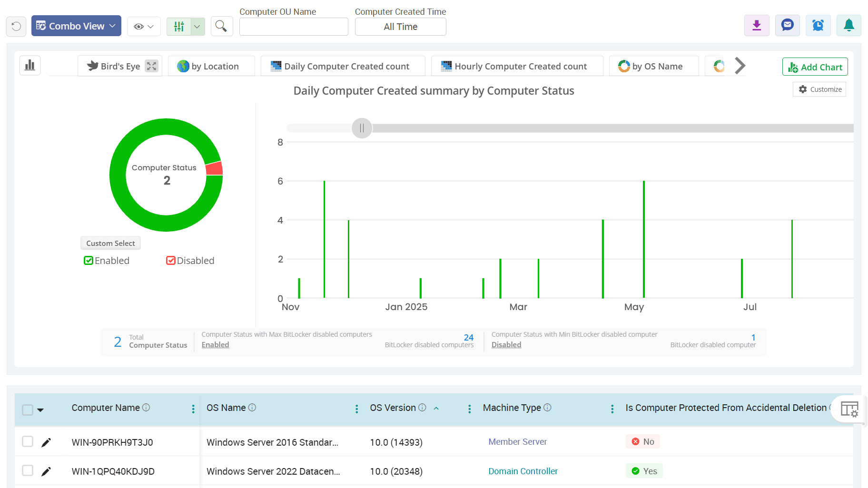Click the Add Chart button
868x488 pixels.
point(815,67)
